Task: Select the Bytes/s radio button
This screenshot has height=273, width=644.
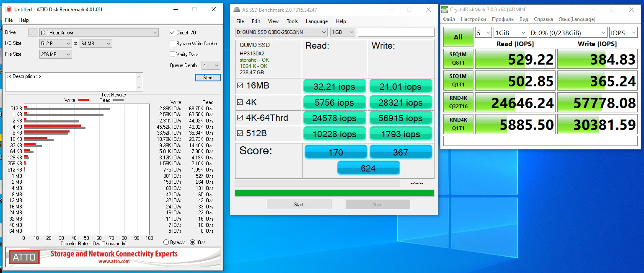Action: [x=166, y=242]
